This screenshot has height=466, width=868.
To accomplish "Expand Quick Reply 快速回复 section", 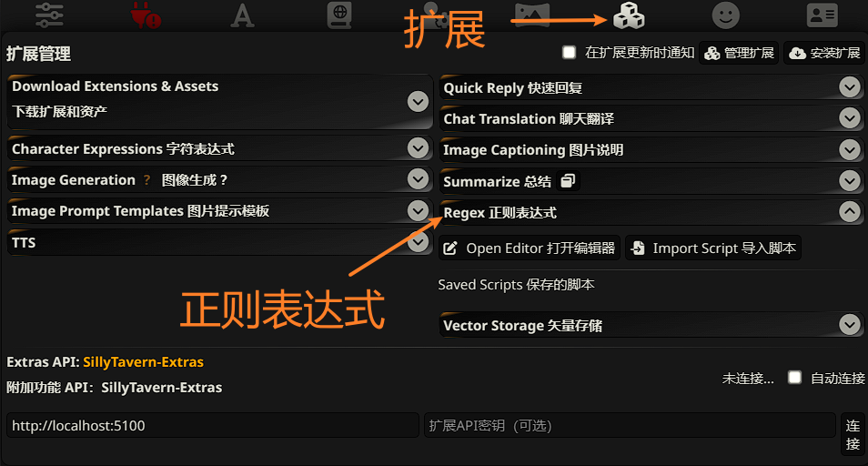I will pos(651,87).
